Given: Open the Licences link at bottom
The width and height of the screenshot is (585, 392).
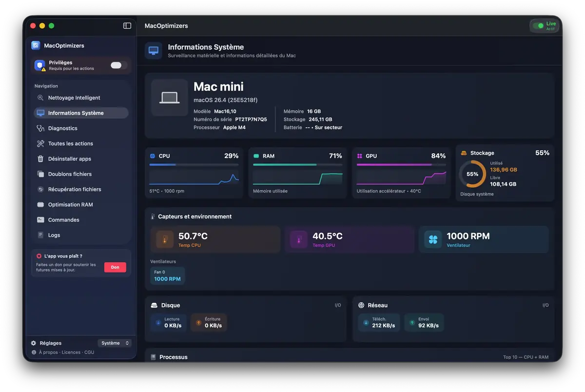Looking at the screenshot, I should [71, 352].
